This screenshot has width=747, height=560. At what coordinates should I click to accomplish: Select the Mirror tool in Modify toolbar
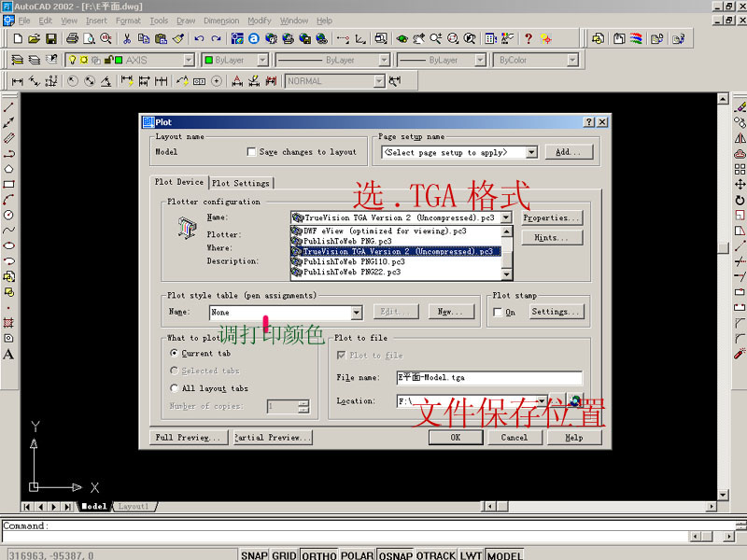[x=740, y=138]
